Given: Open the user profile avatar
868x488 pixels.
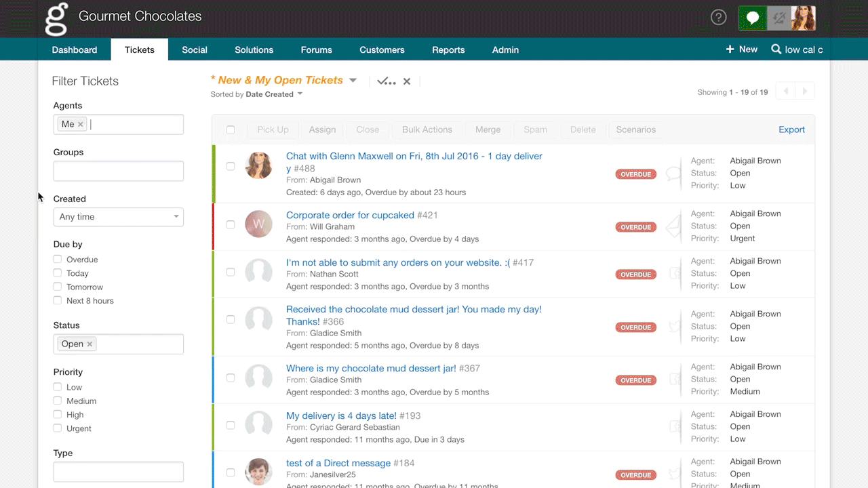Looking at the screenshot, I should [803, 16].
